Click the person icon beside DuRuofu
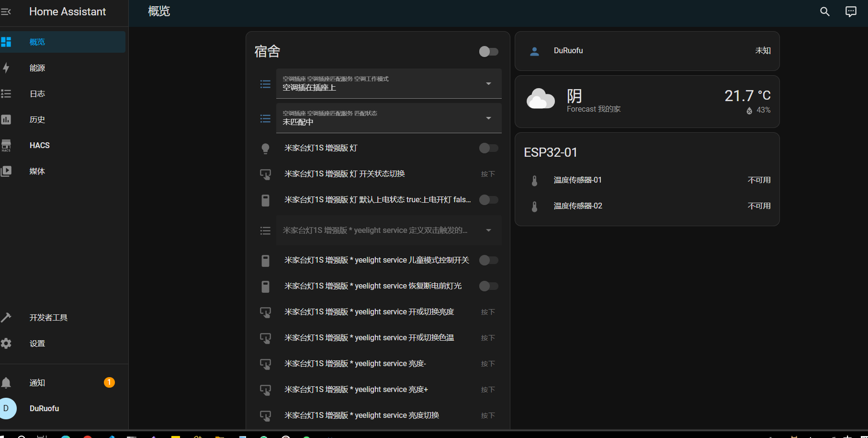This screenshot has width=868, height=438. pyautogui.click(x=535, y=51)
